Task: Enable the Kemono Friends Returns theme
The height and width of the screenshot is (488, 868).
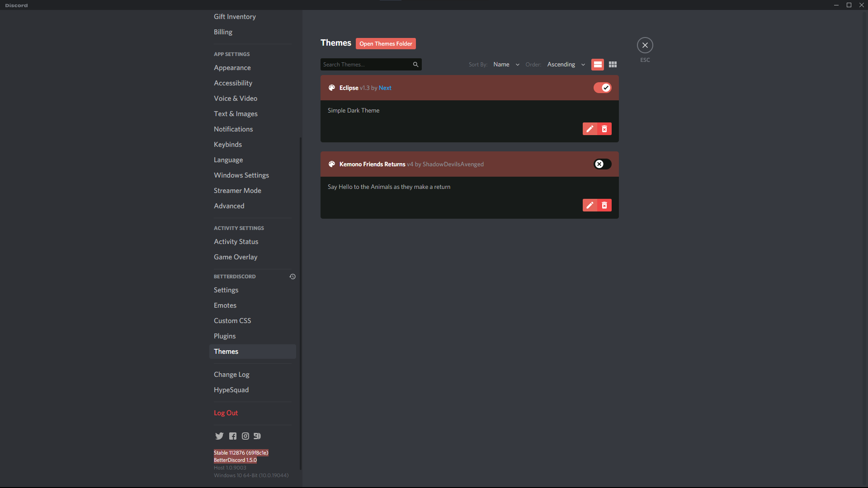Action: (x=602, y=164)
